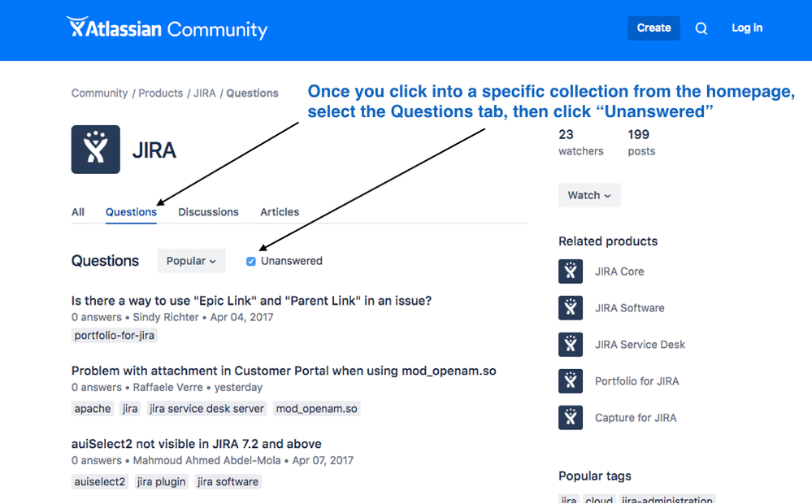The image size is (812, 504).
Task: Open JIRA Software related product link
Action: [x=630, y=308]
